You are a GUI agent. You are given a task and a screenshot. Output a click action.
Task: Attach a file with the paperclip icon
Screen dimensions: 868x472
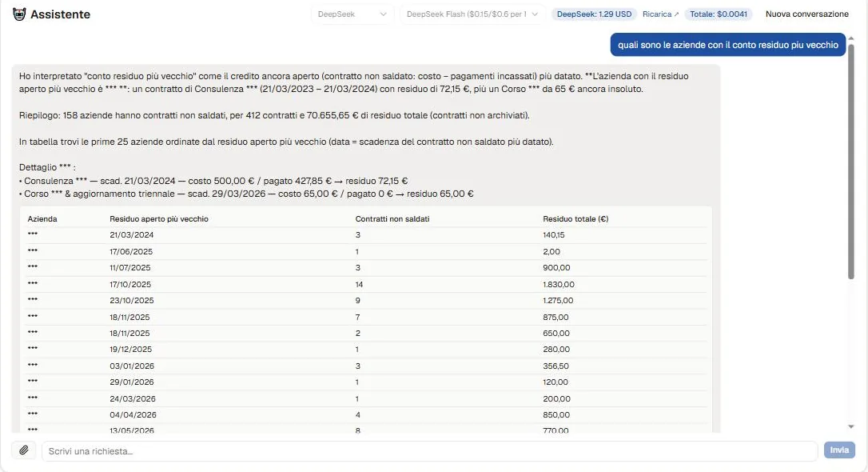click(24, 450)
